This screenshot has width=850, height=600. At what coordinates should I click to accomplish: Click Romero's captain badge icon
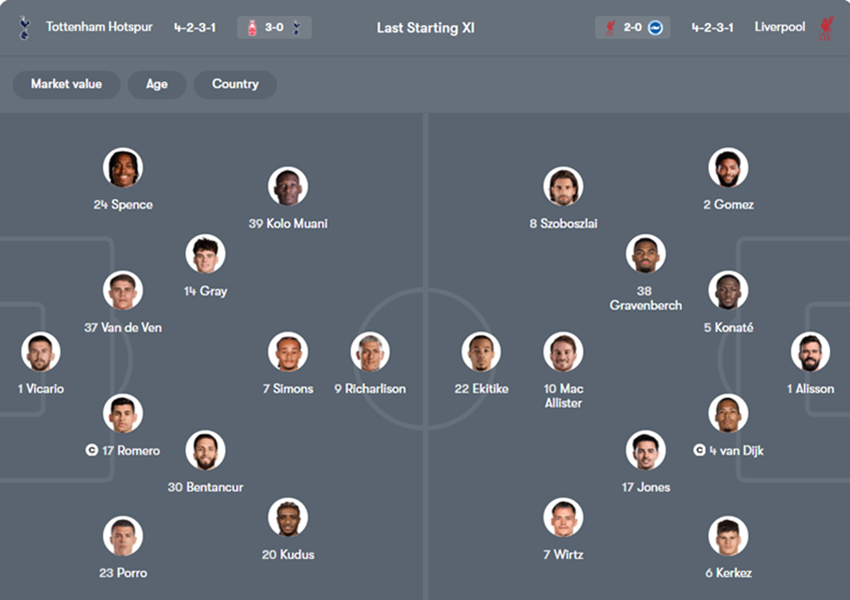coord(92,451)
